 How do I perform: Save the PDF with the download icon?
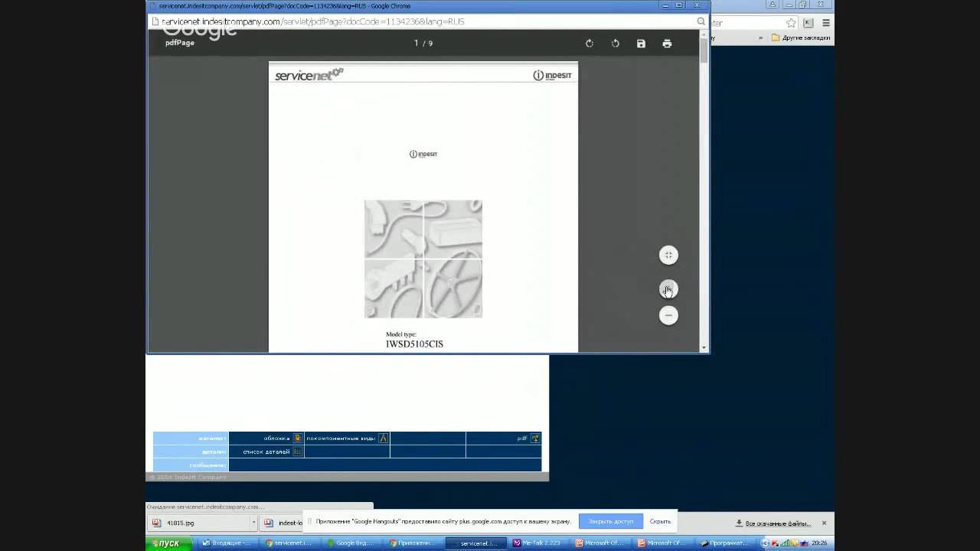[x=642, y=44]
